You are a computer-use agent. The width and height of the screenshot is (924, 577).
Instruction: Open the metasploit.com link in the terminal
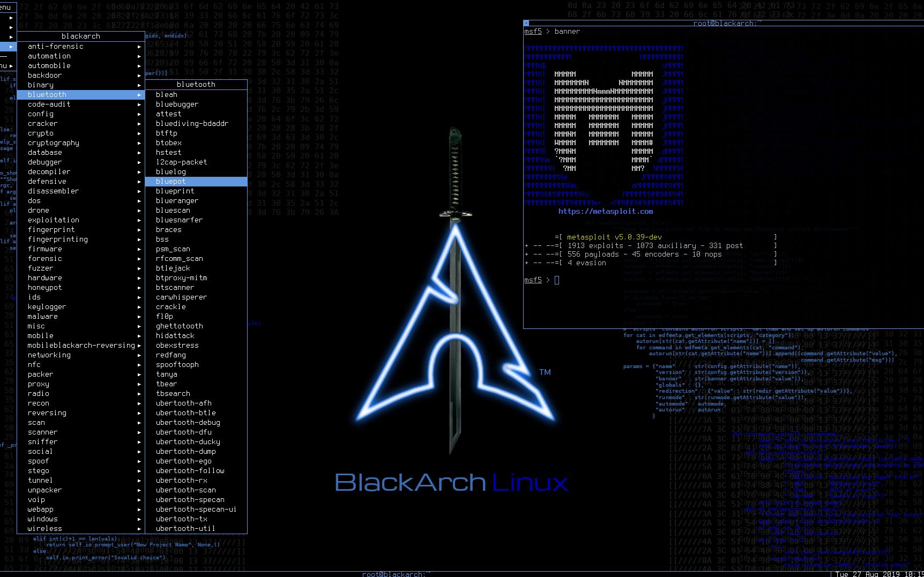click(605, 211)
